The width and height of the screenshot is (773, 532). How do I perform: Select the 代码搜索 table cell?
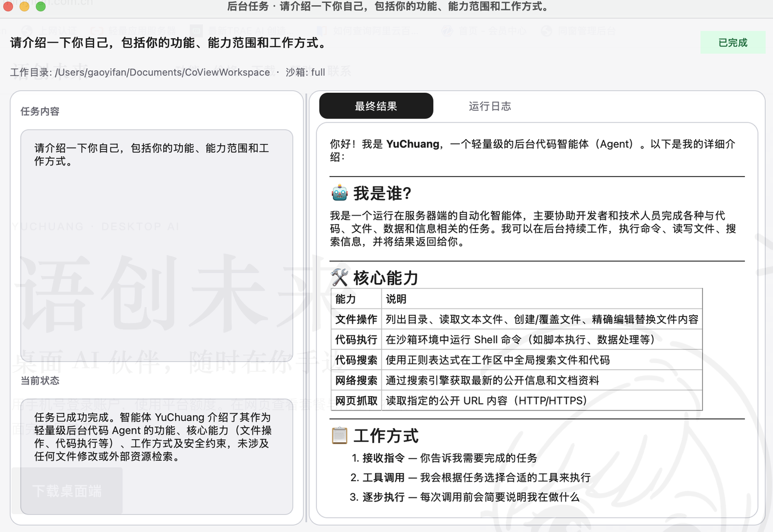tap(356, 360)
